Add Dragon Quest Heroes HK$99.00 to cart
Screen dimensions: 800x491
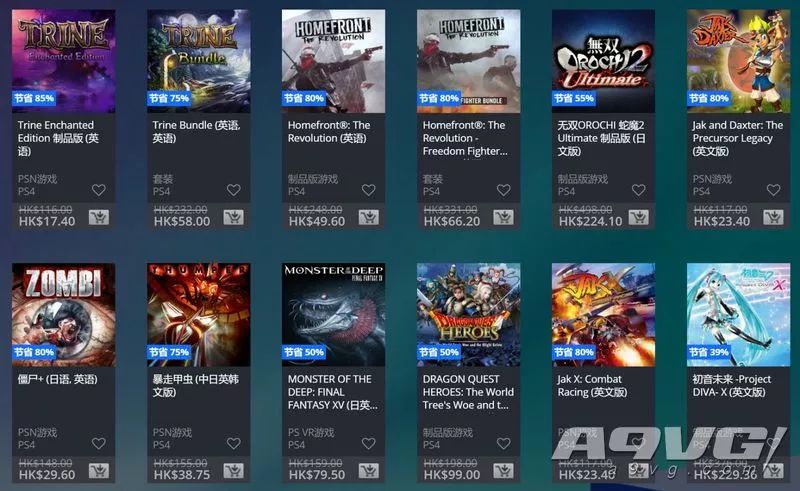(503, 471)
